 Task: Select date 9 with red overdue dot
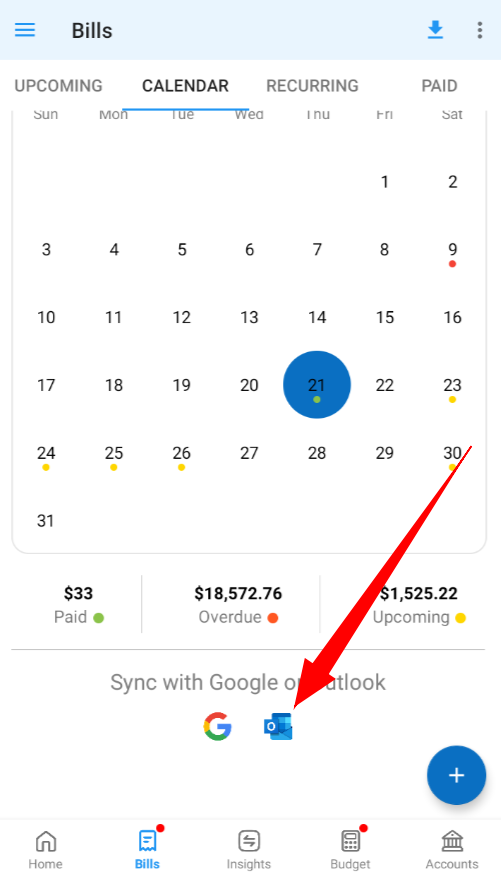pyautogui.click(x=452, y=251)
